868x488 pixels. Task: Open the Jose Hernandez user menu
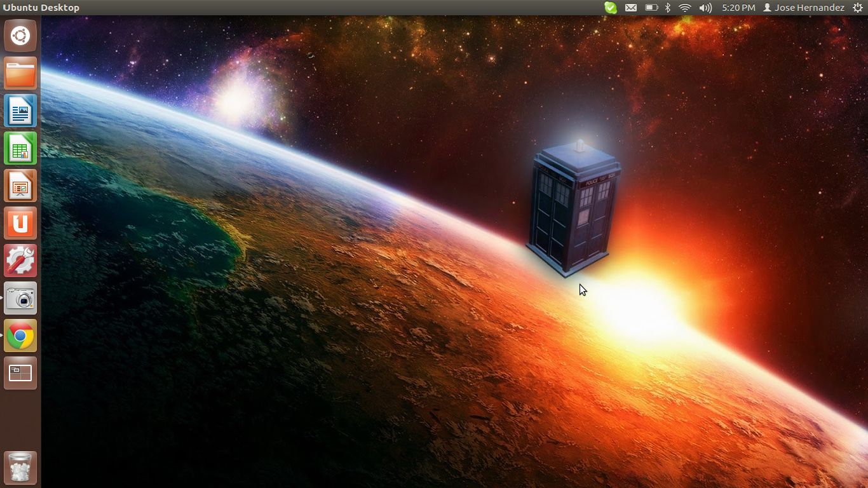tap(804, 8)
